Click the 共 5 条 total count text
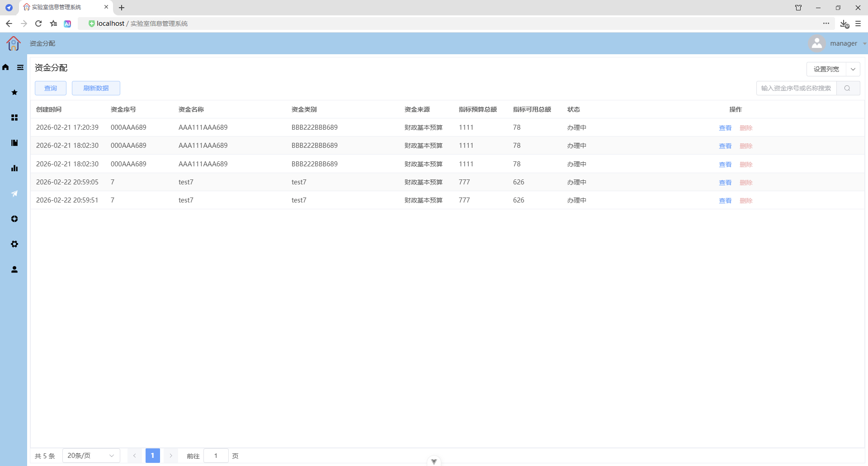The image size is (868, 466). (45, 456)
